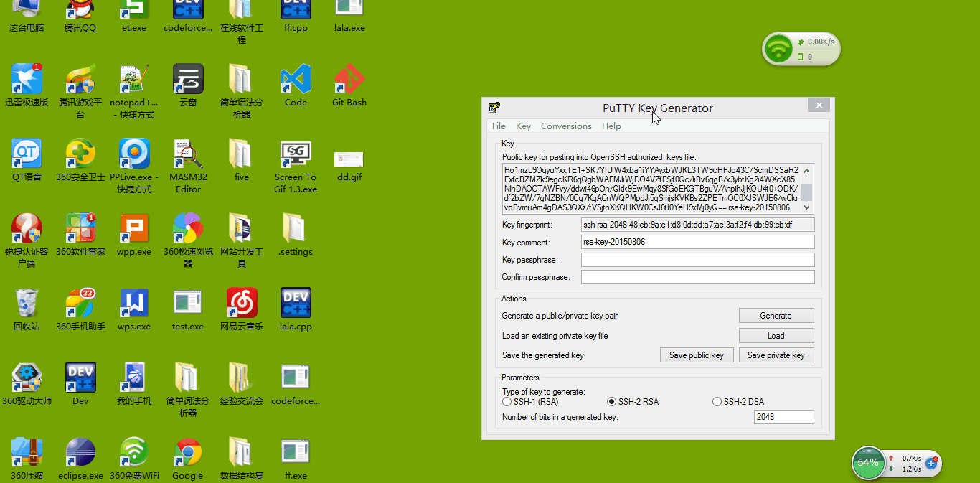Select the SSH-2 RSA key type

(612, 402)
